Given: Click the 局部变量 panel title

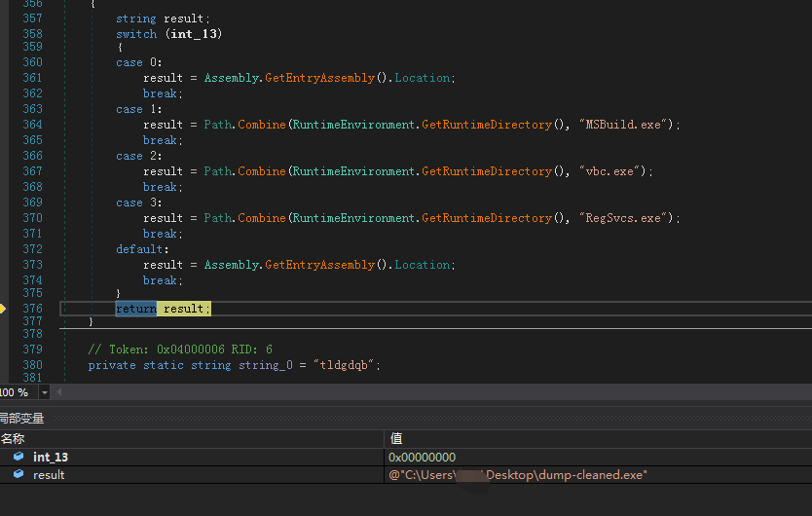Looking at the screenshot, I should click(x=21, y=418).
